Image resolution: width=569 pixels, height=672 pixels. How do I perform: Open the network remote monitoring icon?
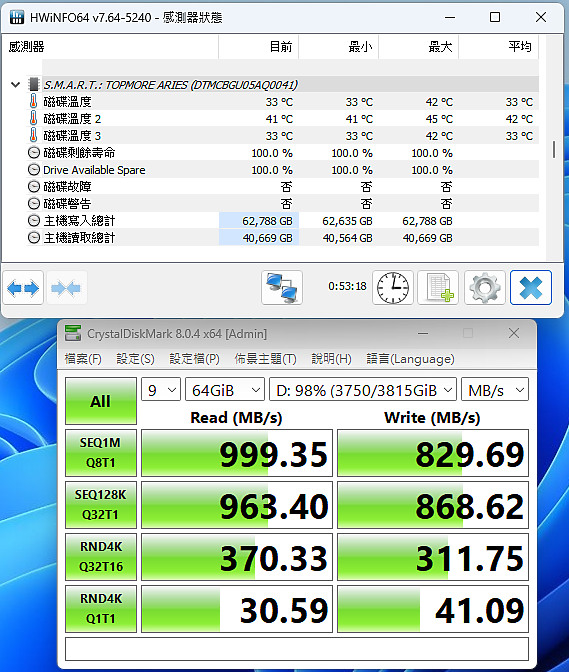282,288
